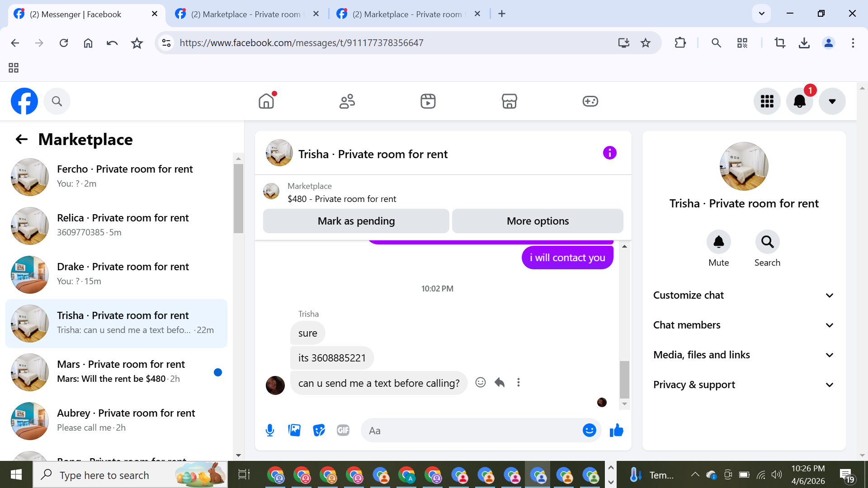Open Facebook home logo

coord(24,101)
